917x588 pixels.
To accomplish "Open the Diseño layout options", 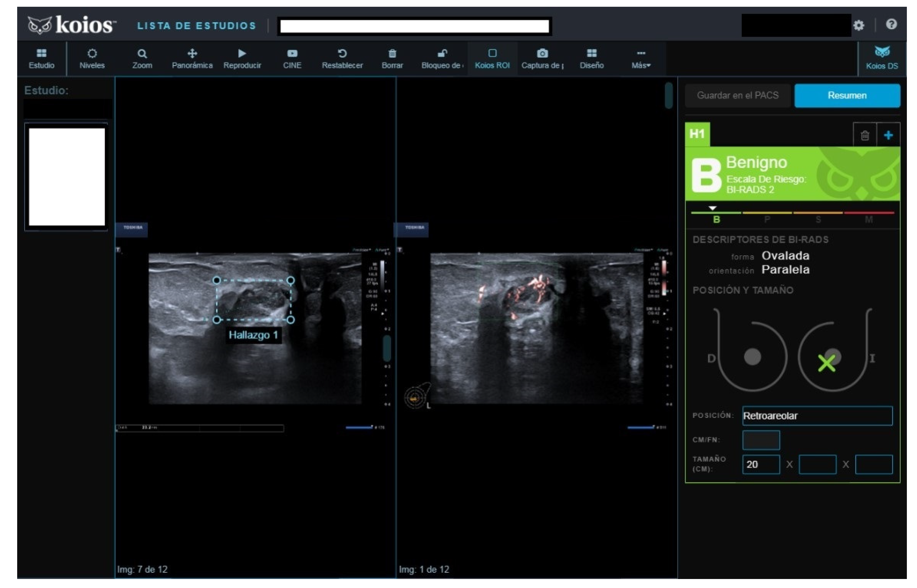I will [592, 58].
